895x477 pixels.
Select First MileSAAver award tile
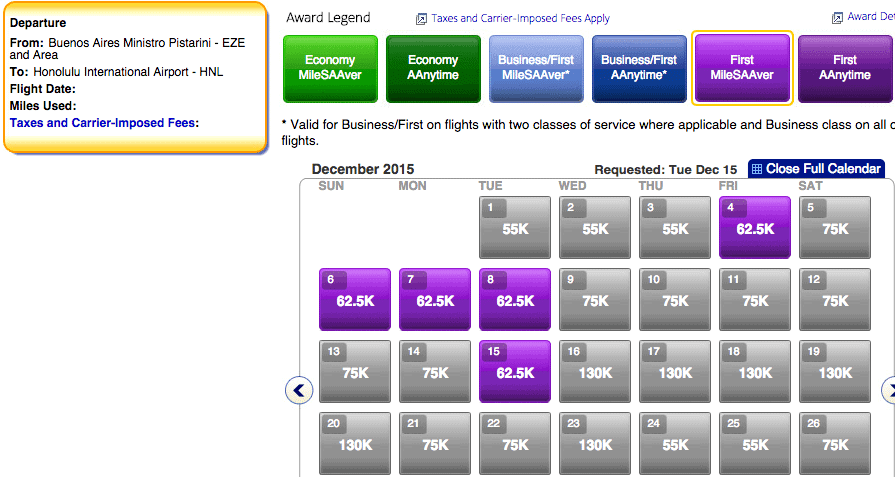[742, 68]
